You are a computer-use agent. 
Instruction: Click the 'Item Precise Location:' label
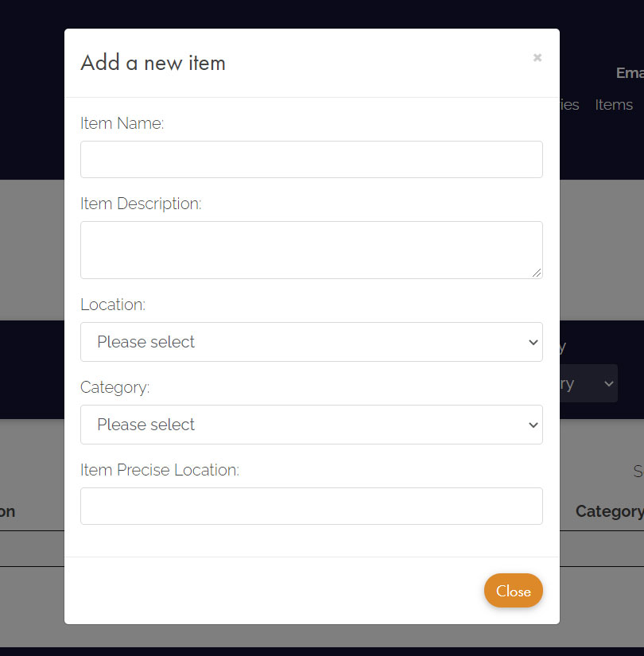coord(159,470)
